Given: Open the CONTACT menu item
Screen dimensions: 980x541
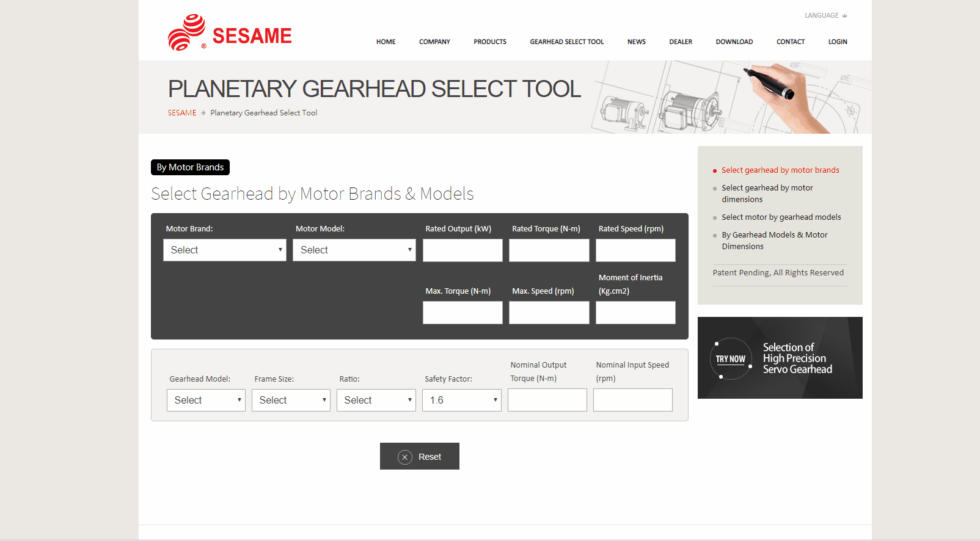Looking at the screenshot, I should (791, 42).
